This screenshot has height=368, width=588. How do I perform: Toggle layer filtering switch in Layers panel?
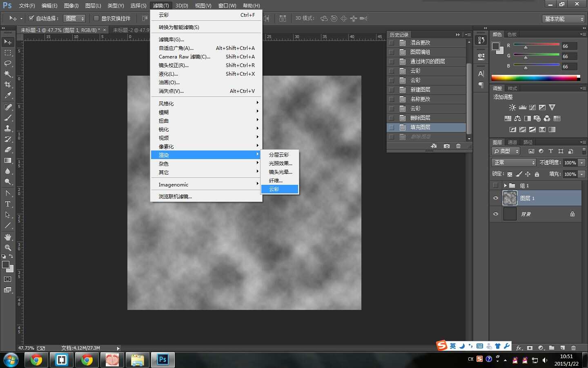click(584, 151)
